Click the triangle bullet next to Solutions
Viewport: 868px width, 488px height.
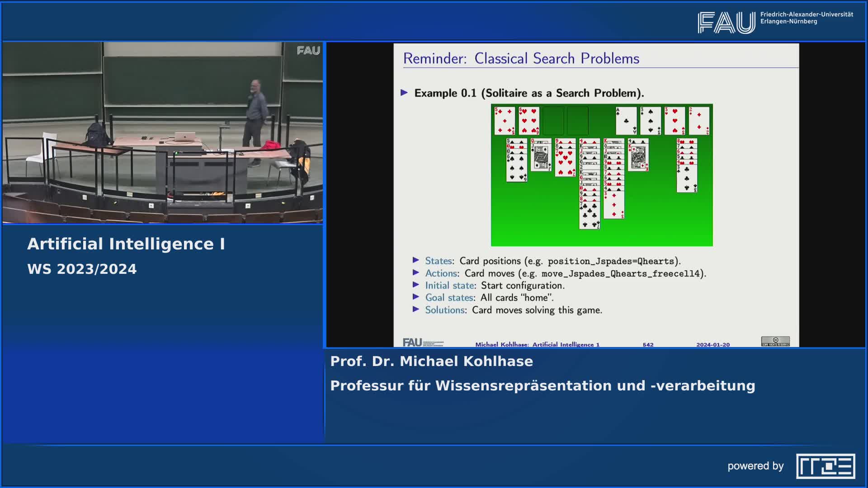pyautogui.click(x=416, y=310)
